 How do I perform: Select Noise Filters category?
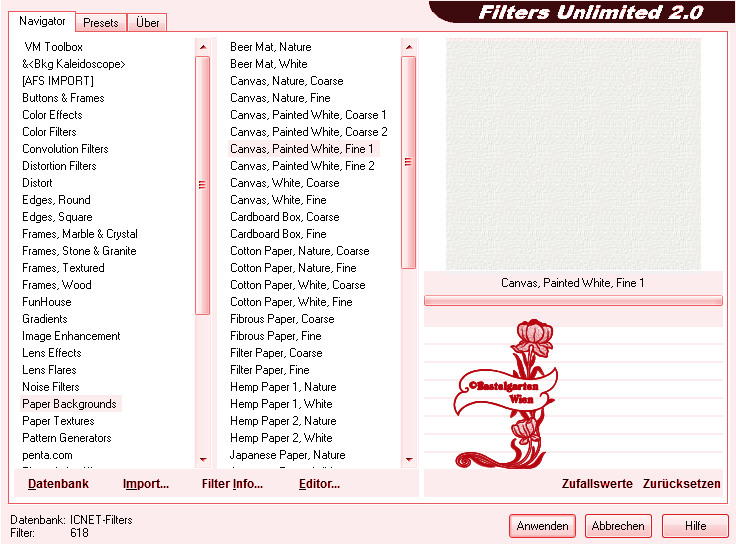(x=51, y=387)
